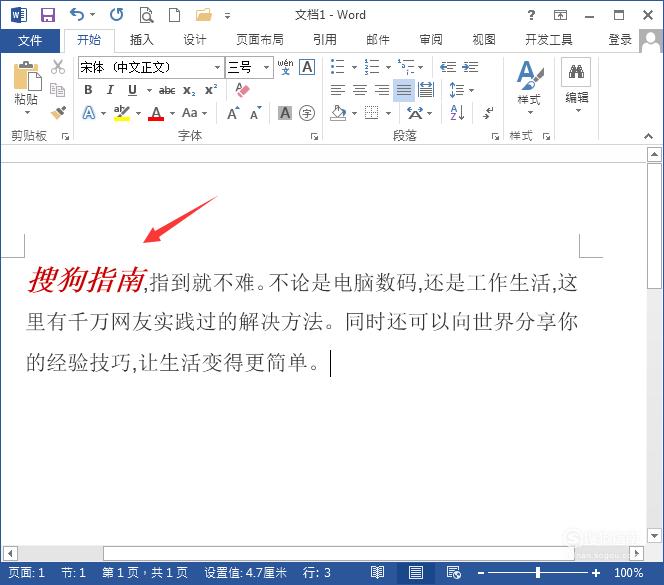The height and width of the screenshot is (585, 664).
Task: Justify the paragraph text
Action: pyautogui.click(x=404, y=90)
